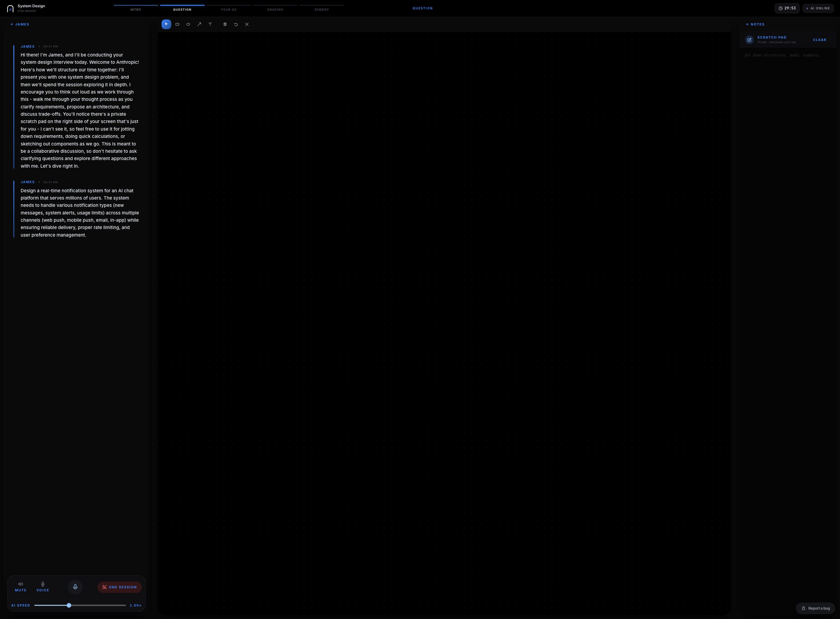Toggle Mute for AI audio
840x619 pixels.
click(x=21, y=587)
